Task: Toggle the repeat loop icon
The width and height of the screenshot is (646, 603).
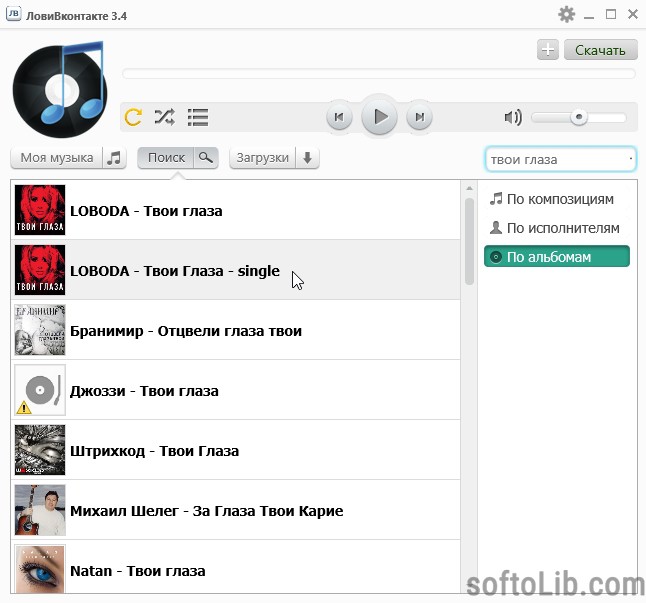Action: point(133,117)
